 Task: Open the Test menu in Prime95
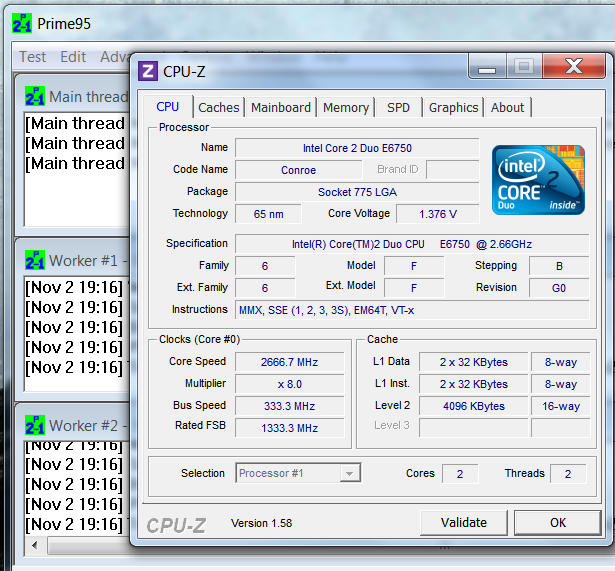33,57
